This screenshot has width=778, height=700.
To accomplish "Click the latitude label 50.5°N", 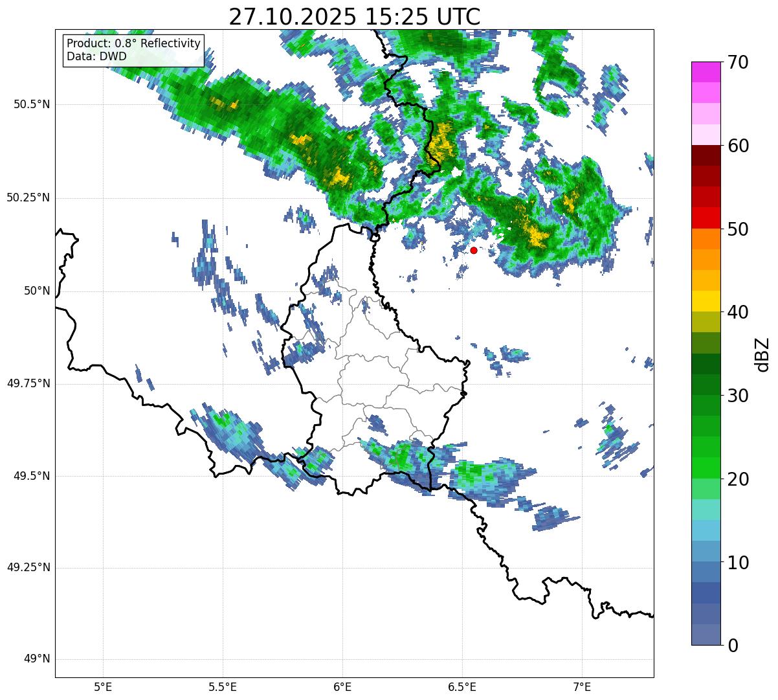I will click(x=32, y=104).
